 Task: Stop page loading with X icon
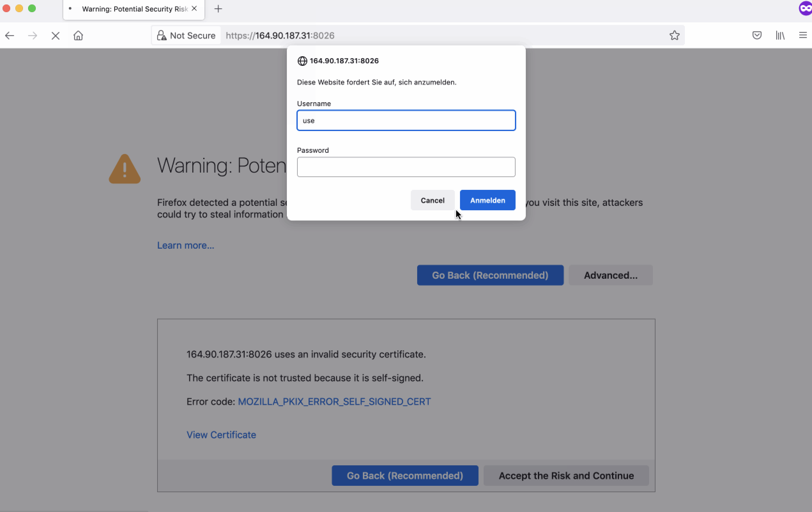56,35
